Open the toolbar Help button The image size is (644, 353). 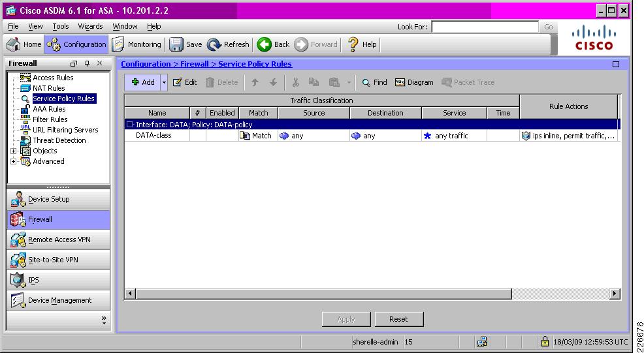pos(362,44)
